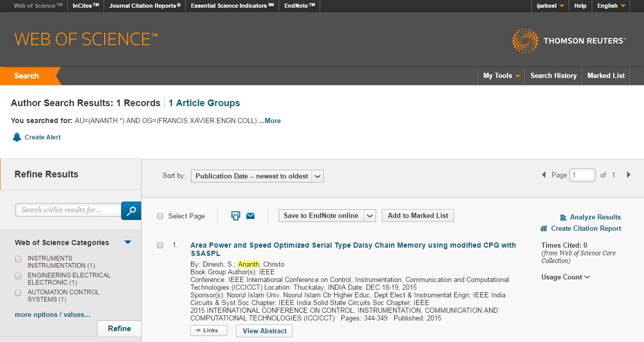Open the My Tools dropdown

coord(501,75)
